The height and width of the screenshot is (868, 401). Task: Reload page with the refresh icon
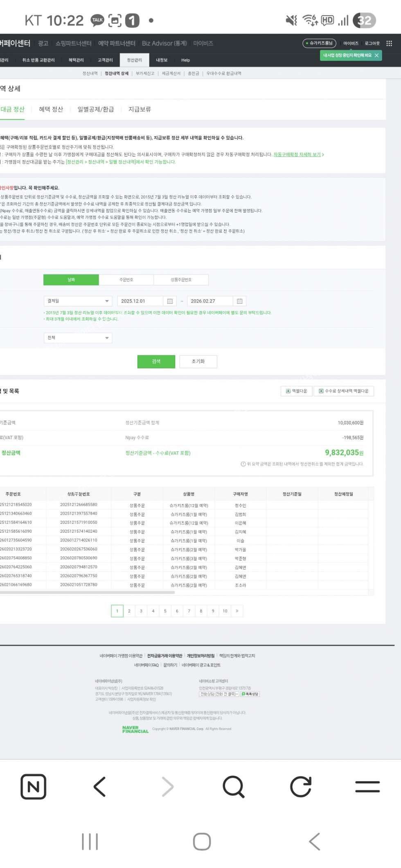pos(301,786)
